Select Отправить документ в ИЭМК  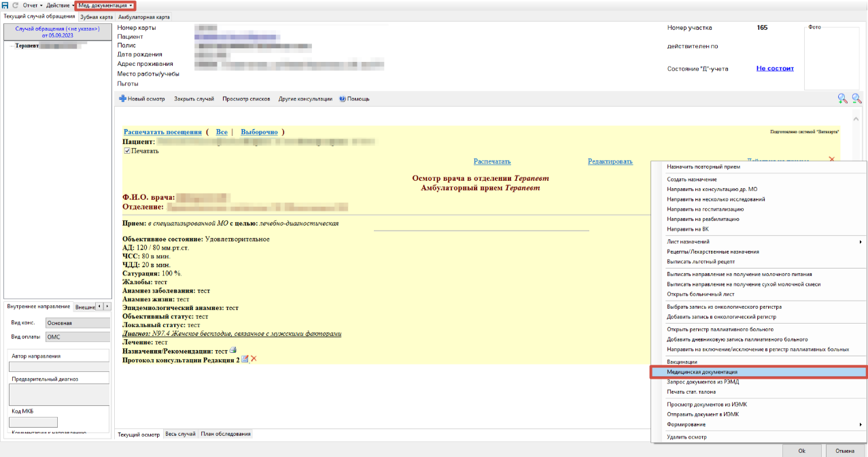[x=759, y=414]
